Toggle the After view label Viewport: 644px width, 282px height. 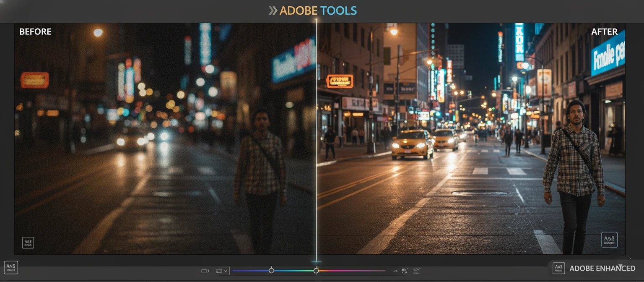pos(604,31)
